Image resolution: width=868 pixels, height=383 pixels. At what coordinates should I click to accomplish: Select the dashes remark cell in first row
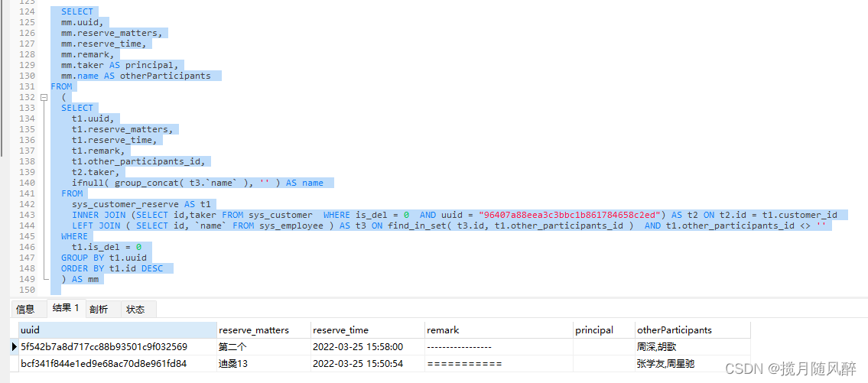(499, 347)
